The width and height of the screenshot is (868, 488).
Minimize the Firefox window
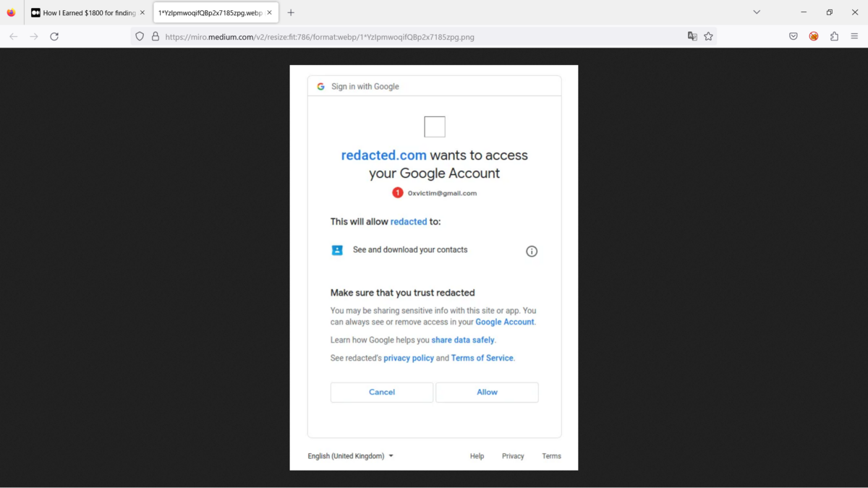tap(804, 12)
